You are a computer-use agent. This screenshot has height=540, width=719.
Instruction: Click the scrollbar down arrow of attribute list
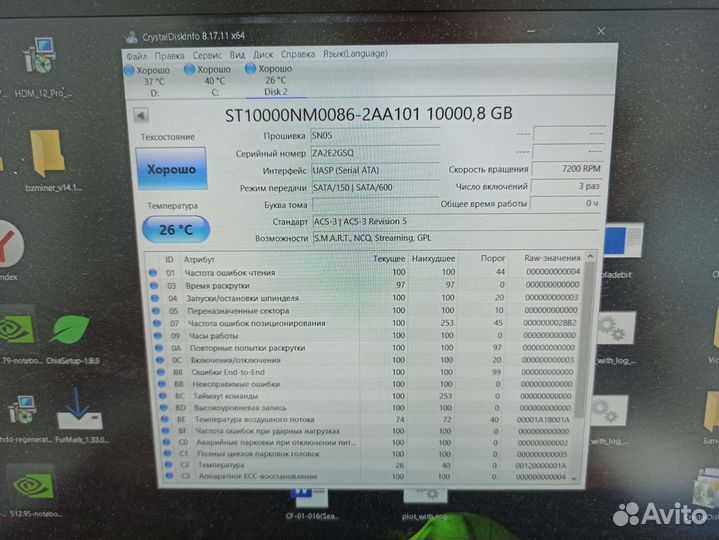[574, 478]
